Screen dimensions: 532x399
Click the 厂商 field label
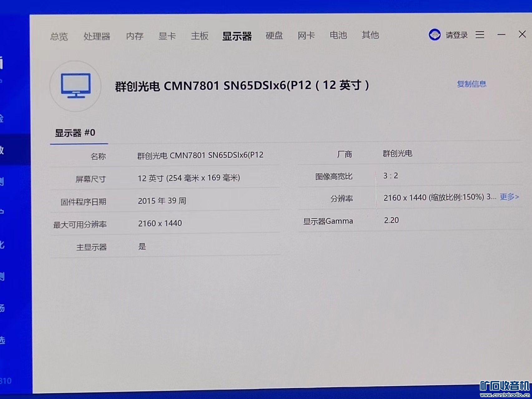pos(345,154)
